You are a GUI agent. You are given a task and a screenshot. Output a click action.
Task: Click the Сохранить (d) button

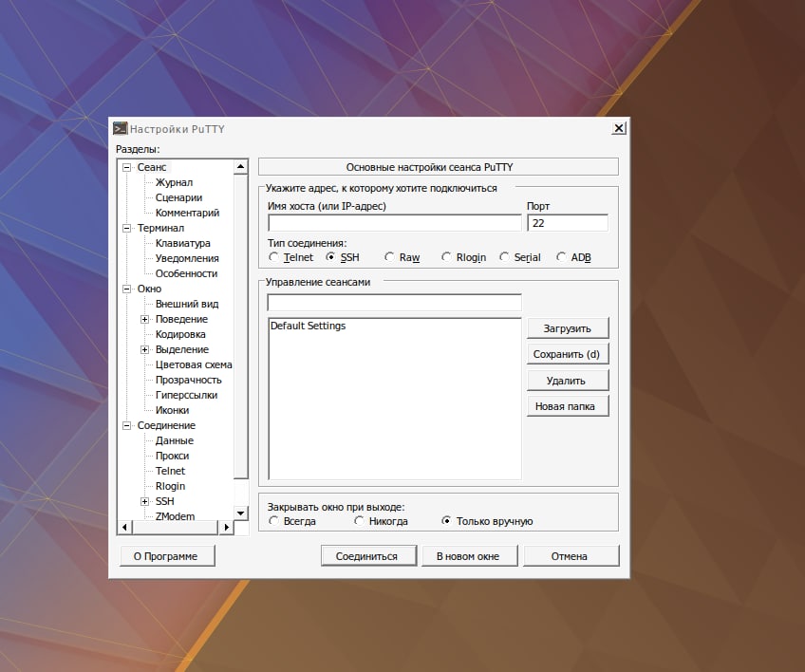pos(568,354)
